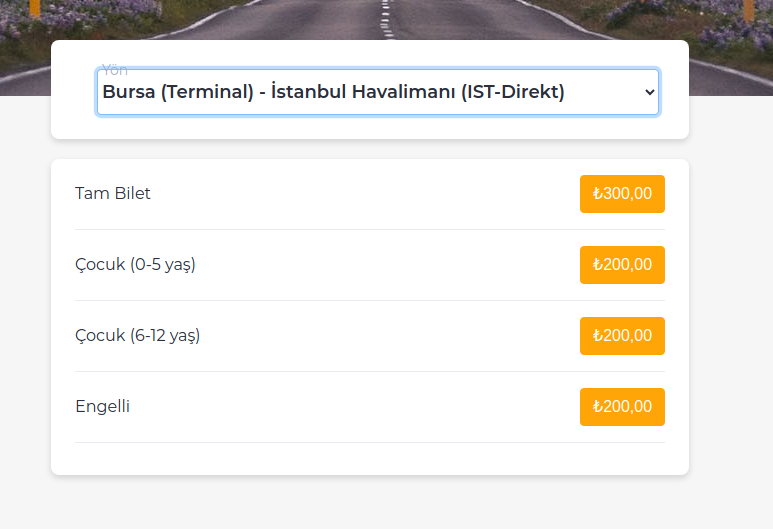Click the ₺200,00 price for Engelli
Screen dimensions: 773x529
(622, 407)
